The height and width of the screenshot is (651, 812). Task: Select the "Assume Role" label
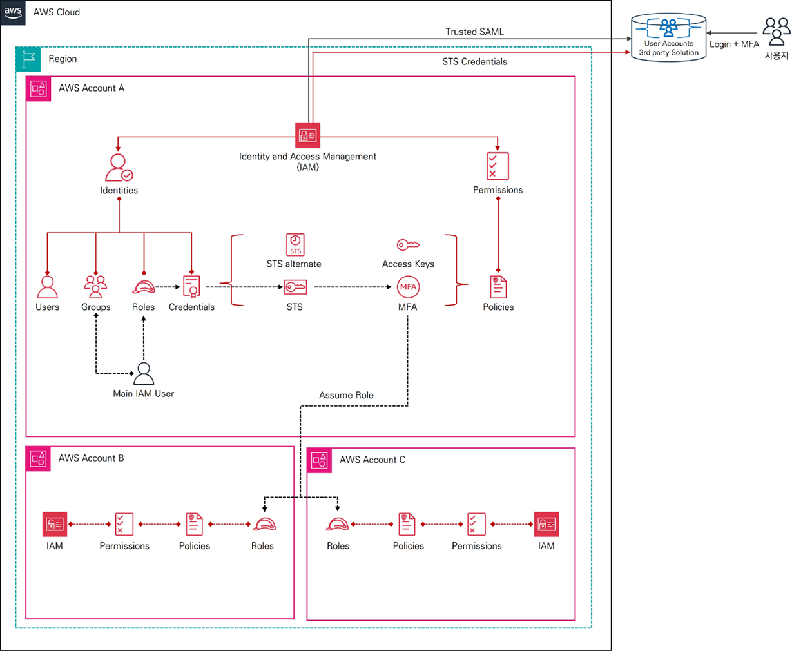click(346, 395)
